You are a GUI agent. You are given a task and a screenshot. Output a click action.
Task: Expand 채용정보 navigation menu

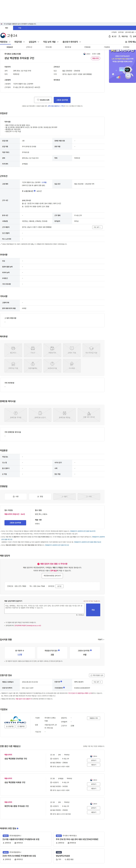tap(5, 42)
